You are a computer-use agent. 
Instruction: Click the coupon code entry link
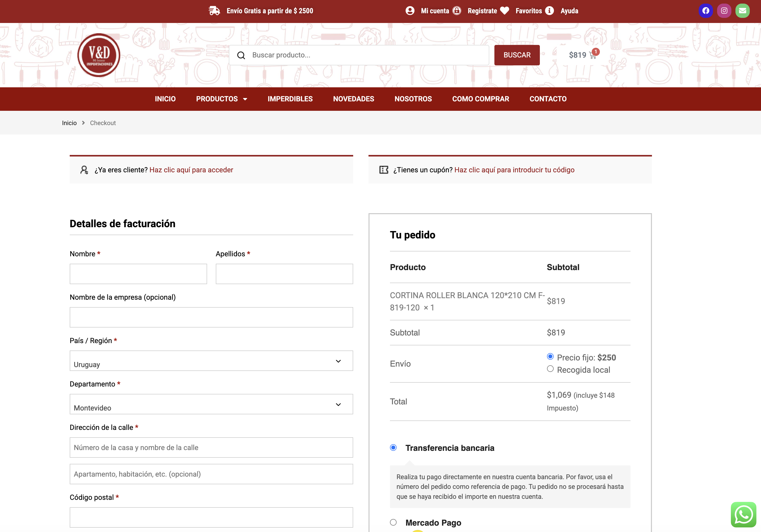[x=514, y=170]
